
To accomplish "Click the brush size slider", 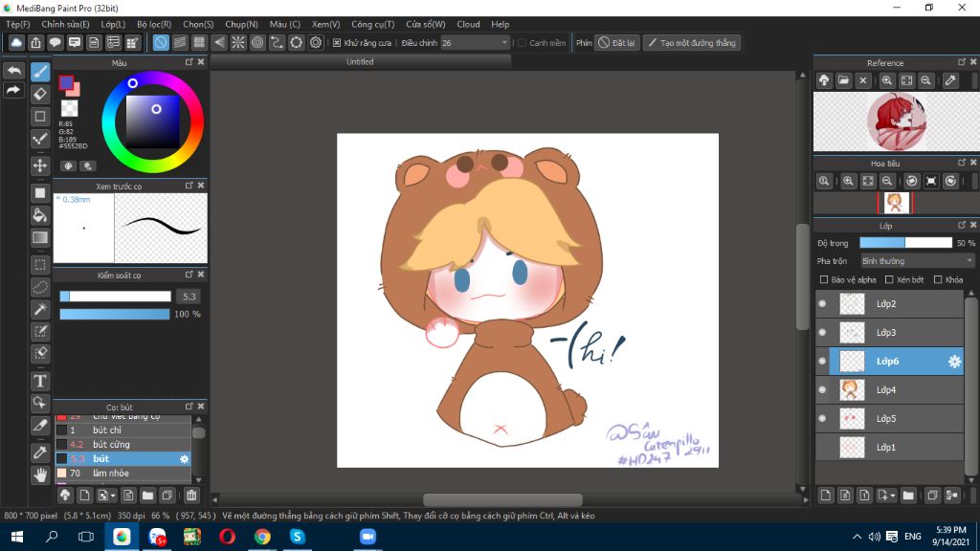I will point(115,297).
